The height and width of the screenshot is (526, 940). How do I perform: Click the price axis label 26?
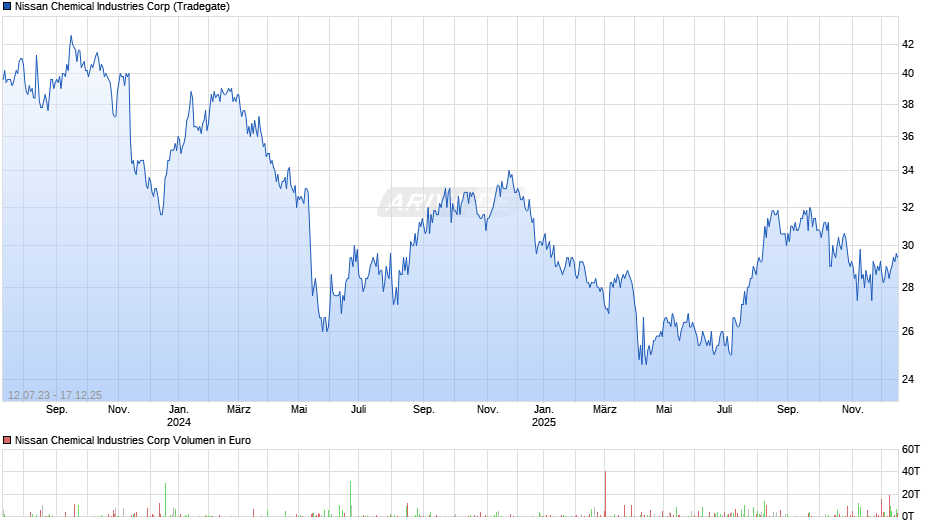[908, 332]
